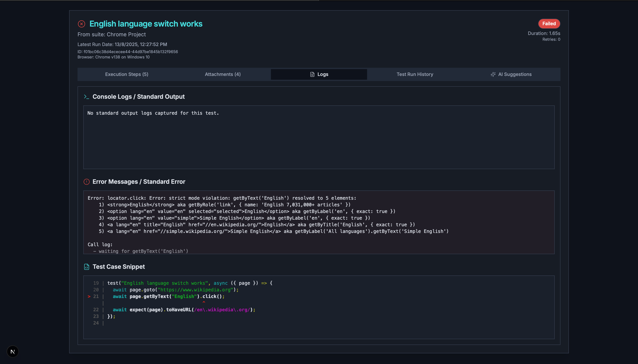Click the Retries: 0 label
This screenshot has width=638, height=364.
[551, 39]
